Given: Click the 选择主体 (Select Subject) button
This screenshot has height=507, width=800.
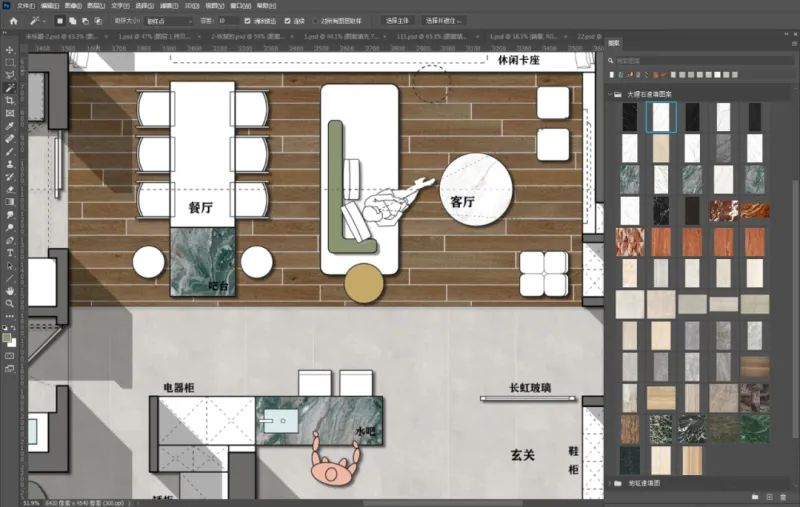Looking at the screenshot, I should pyautogui.click(x=396, y=20).
